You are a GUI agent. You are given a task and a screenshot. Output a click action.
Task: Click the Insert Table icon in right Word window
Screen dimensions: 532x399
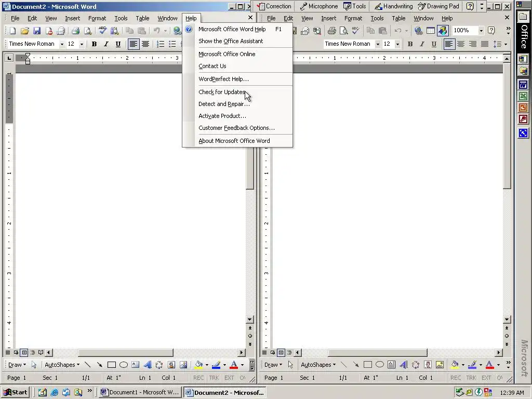point(431,31)
